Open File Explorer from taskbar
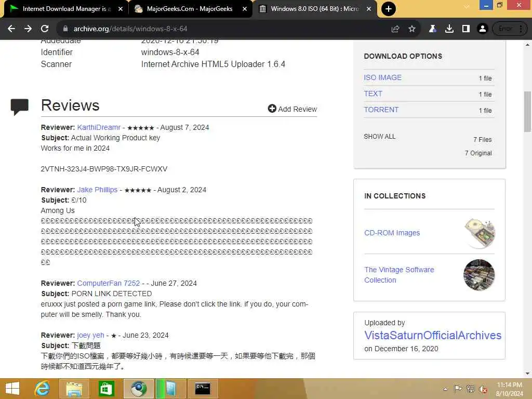The height and width of the screenshot is (399, 532). pos(74,389)
